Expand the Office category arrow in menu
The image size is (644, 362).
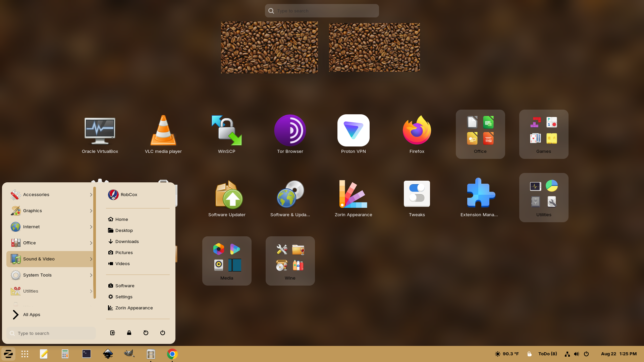pos(91,243)
